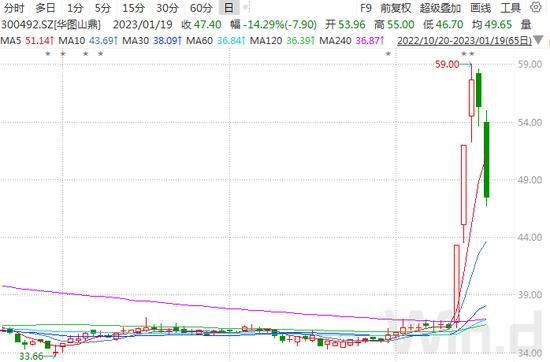Open 超级叠加 overlay comparison
Viewport: 550px width, 362px height.
coord(441,8)
